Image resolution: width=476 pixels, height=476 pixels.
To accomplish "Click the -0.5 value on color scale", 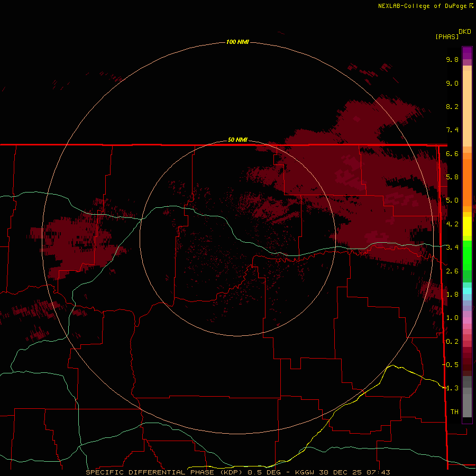I will [450, 364].
